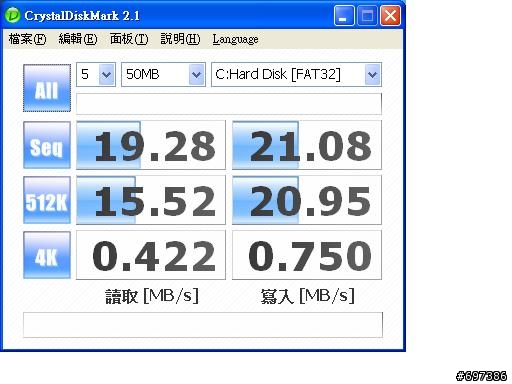
Task: Minimize the CrystalDiskMark window
Action: click(344, 15)
